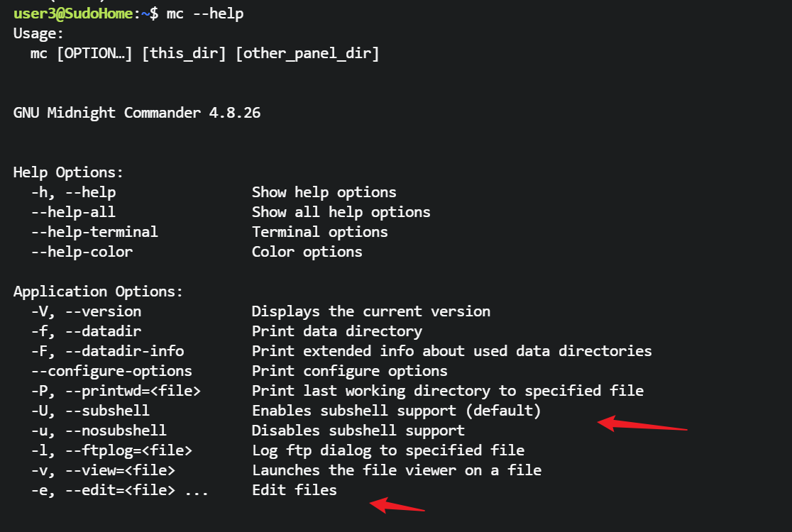
Task: Click the '-l, --ftplog=<file>' option
Action: point(111,450)
